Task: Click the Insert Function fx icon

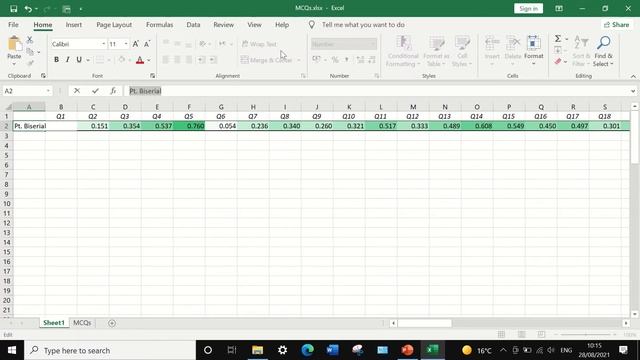Action: [x=113, y=91]
